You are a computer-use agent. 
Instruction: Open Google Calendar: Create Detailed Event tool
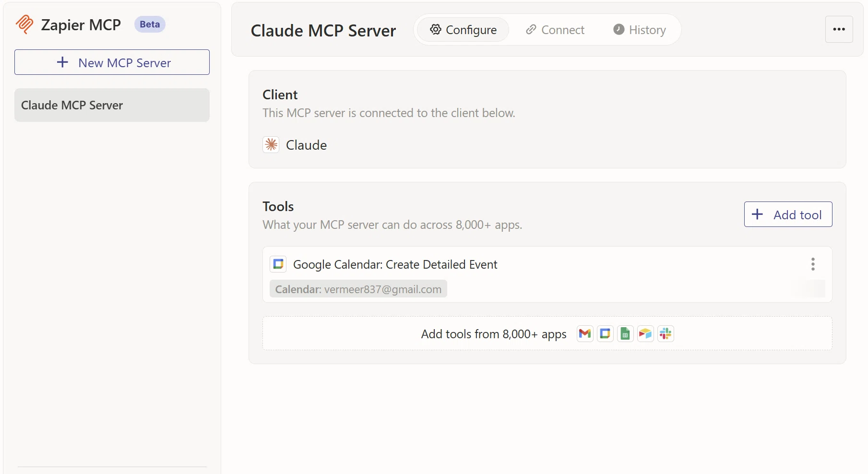(x=395, y=264)
